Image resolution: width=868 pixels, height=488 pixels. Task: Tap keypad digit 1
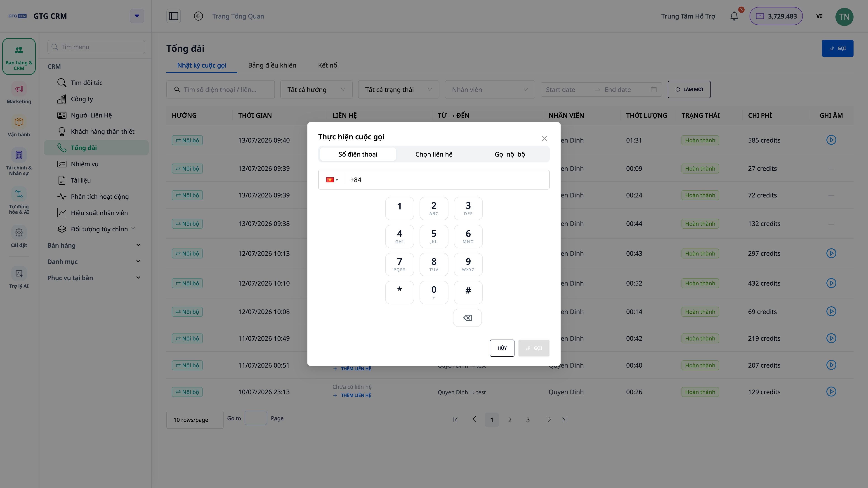(399, 209)
